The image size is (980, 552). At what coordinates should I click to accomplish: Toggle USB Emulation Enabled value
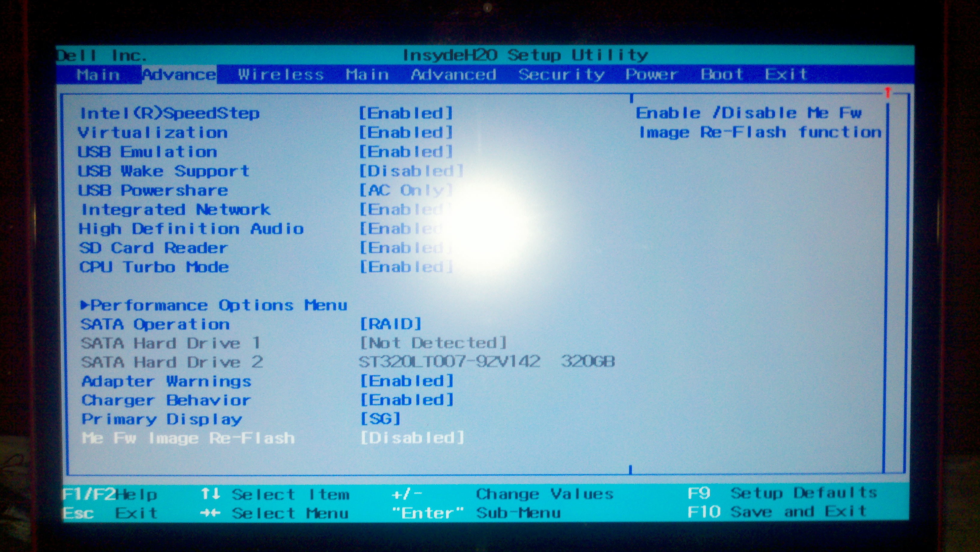click(406, 152)
